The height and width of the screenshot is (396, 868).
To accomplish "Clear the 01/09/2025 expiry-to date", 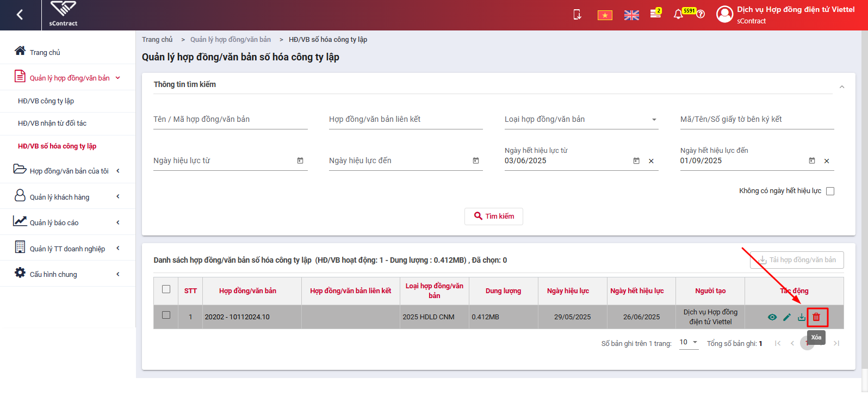I will (x=827, y=161).
